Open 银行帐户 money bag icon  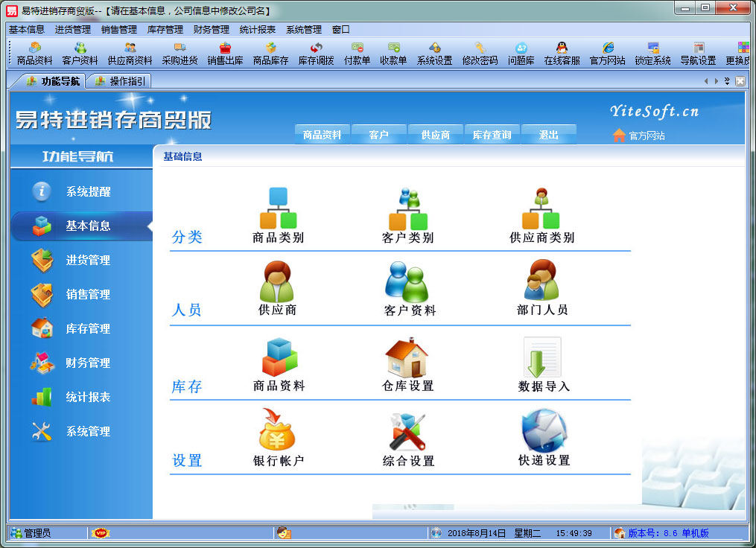pos(279,438)
